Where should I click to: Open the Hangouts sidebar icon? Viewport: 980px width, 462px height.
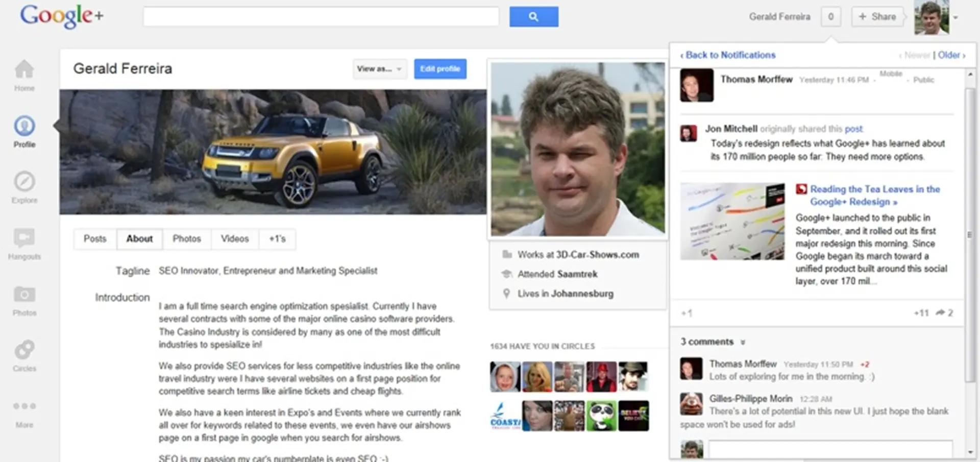pos(24,237)
